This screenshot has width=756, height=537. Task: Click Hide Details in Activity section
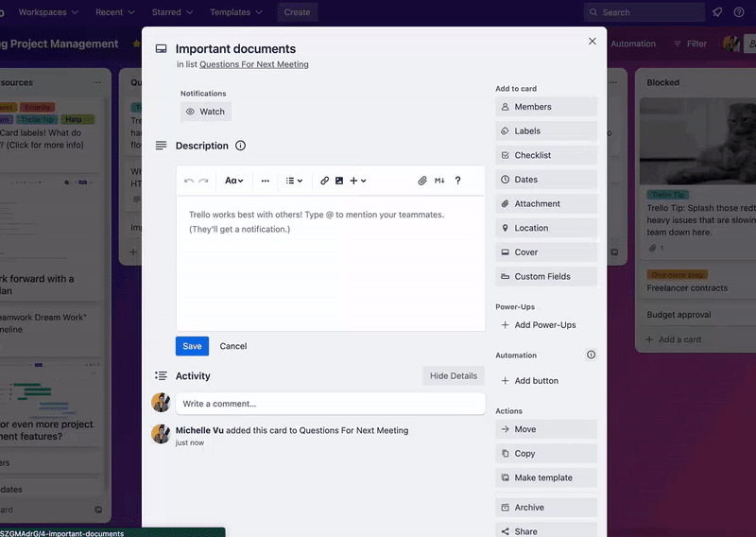pyautogui.click(x=454, y=376)
